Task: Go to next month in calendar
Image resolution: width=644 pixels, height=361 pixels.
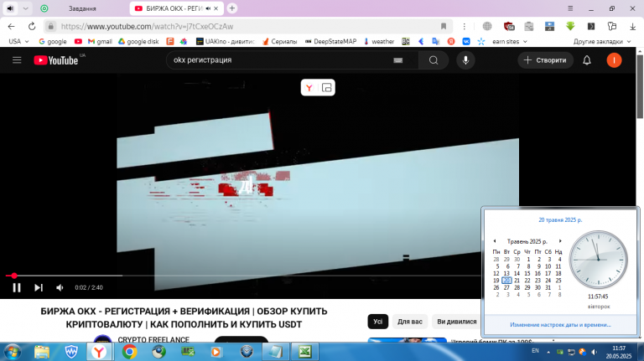Action: [560, 241]
